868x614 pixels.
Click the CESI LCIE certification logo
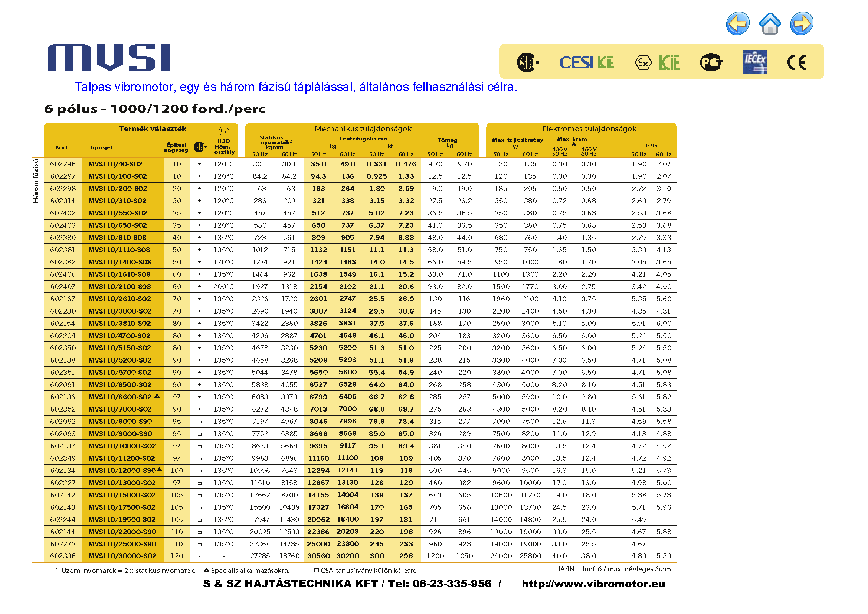[x=586, y=62]
